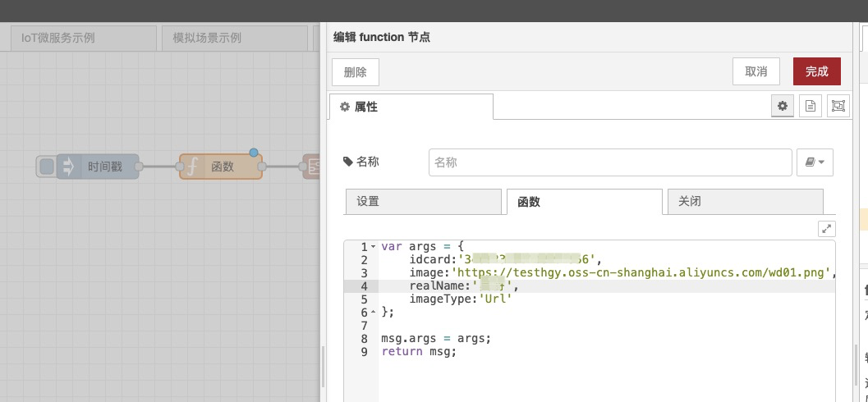Click the red 完成 button
This screenshot has height=402, width=868.
tap(816, 71)
